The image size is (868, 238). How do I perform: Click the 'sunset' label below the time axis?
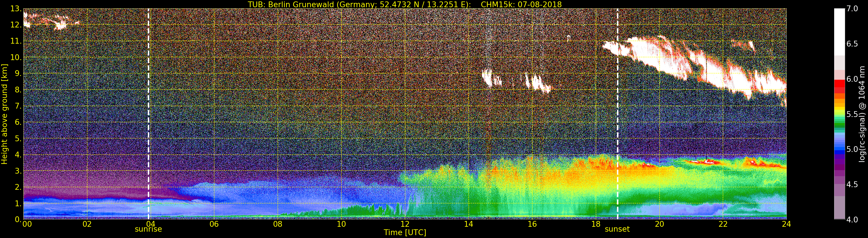pos(617,229)
